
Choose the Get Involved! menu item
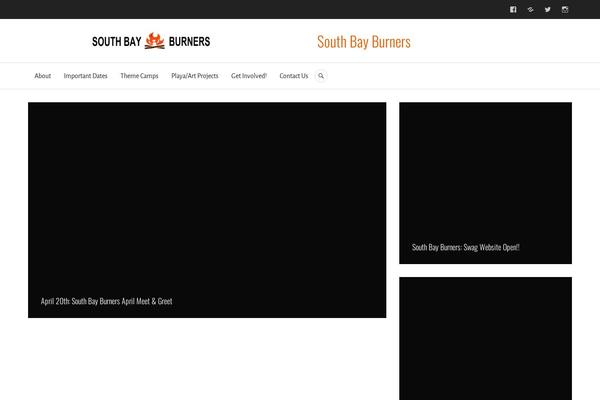pos(249,76)
